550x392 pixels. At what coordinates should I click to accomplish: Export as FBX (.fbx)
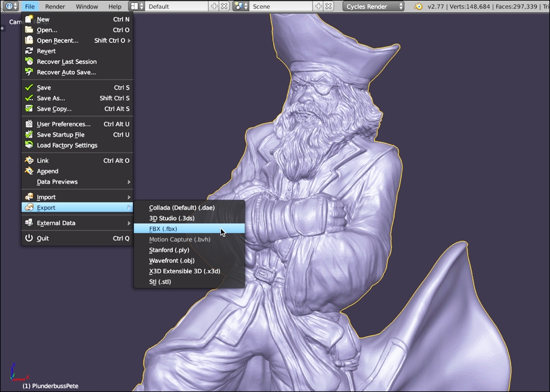[189, 229]
